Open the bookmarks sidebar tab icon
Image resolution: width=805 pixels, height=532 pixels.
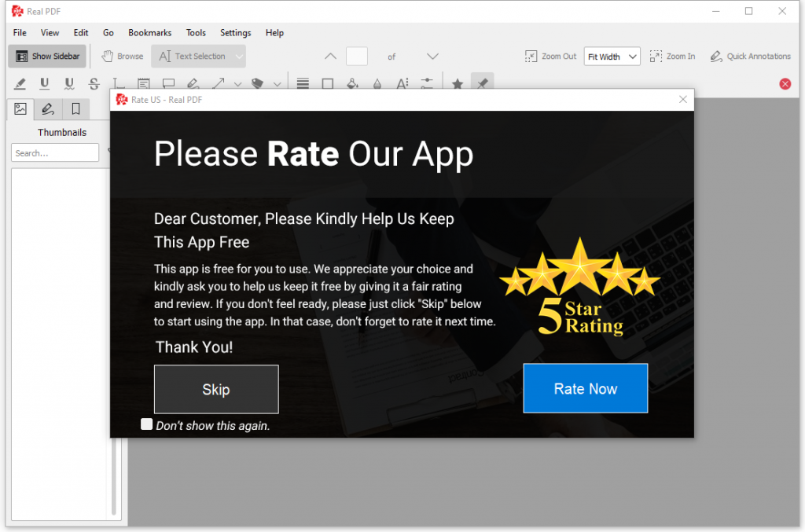pos(75,109)
